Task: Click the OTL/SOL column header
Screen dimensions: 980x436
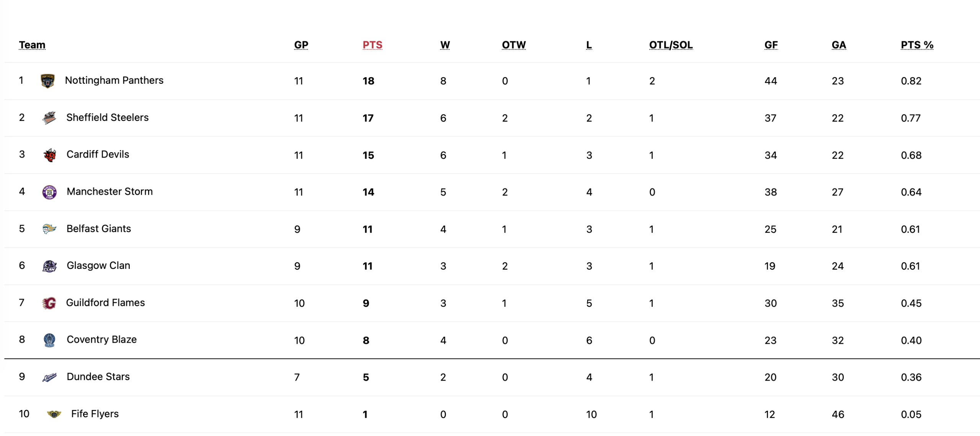Action: click(671, 45)
